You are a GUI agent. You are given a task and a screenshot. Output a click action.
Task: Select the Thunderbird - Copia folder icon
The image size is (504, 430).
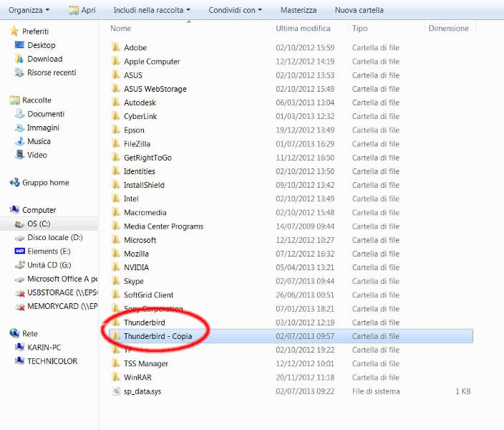tap(116, 336)
